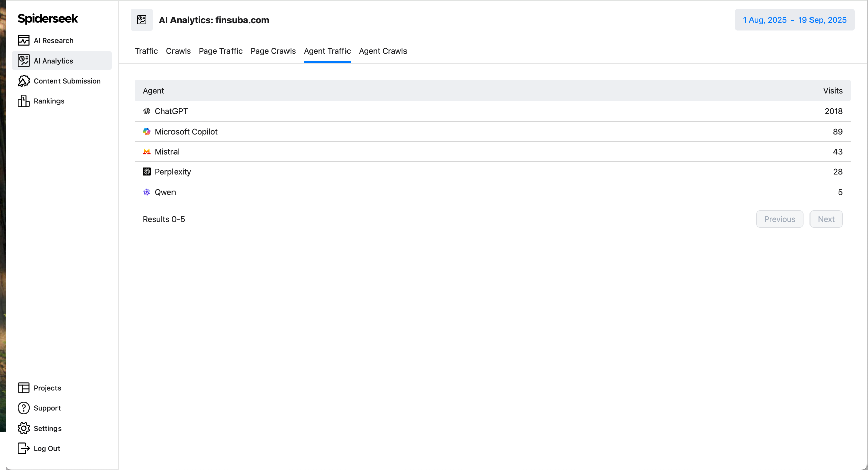
Task: Click the Qwen logo icon
Action: click(147, 192)
